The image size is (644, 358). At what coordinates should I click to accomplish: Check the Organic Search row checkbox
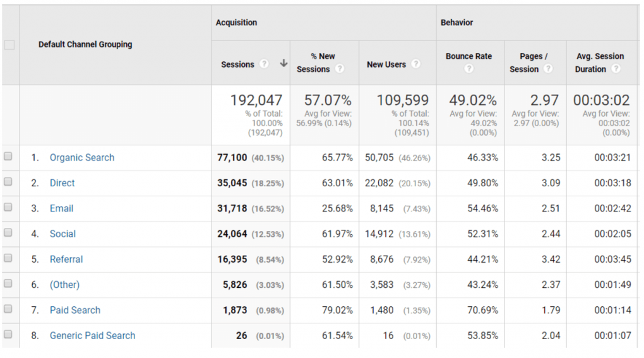[x=8, y=157]
